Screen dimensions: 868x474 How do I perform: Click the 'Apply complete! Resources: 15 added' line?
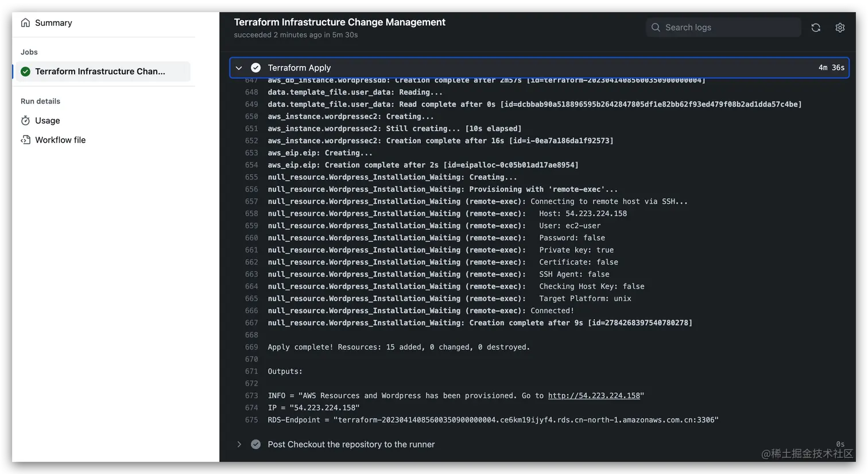tap(399, 347)
